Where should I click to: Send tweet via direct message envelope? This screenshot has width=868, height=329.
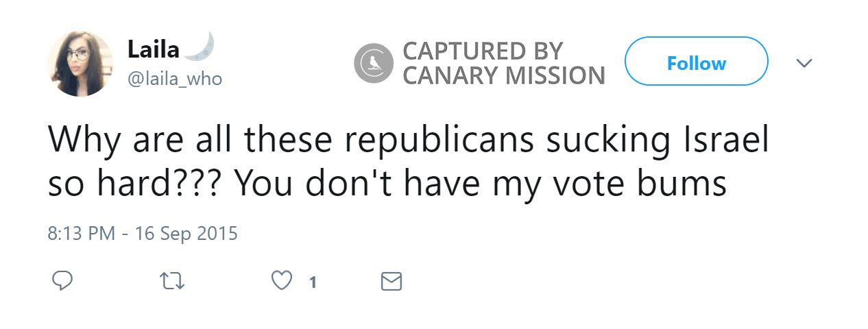391,281
